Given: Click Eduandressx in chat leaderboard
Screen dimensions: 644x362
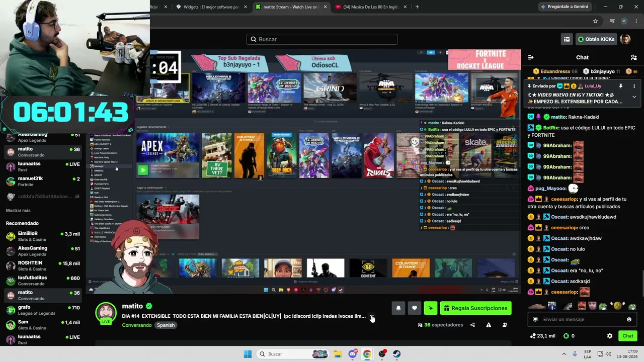Looking at the screenshot, I should (555, 71).
